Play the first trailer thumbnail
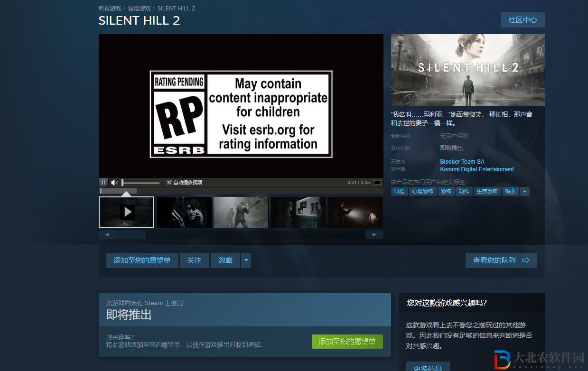The height and width of the screenshot is (371, 588). (126, 212)
